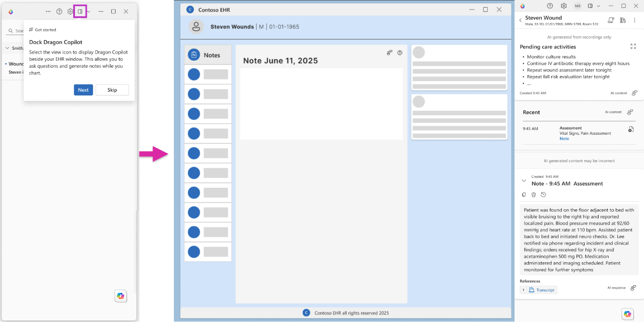Open the Note link under Assessment

(564, 139)
